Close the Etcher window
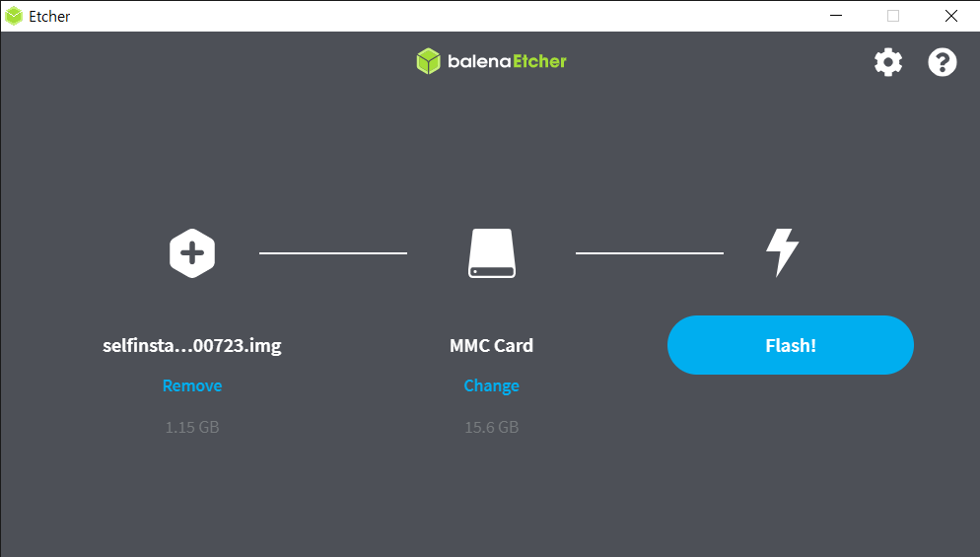980x557 pixels. (x=950, y=16)
